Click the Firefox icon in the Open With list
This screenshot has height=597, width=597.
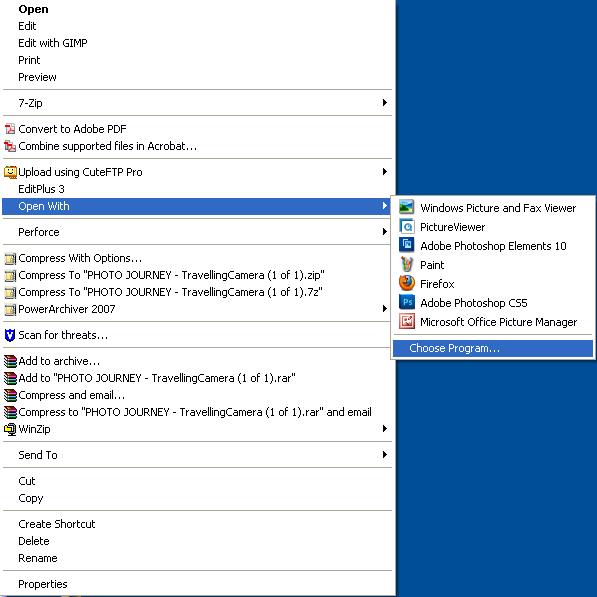click(x=407, y=283)
